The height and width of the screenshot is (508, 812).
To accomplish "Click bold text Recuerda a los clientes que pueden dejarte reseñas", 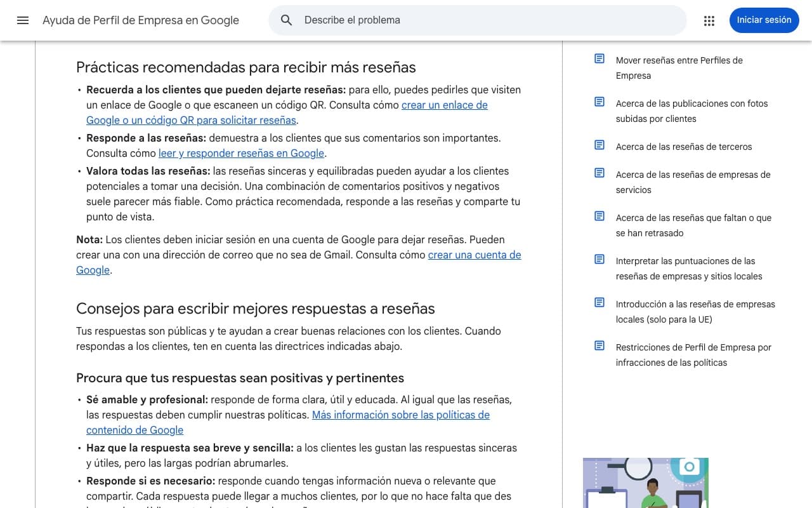I will (x=216, y=90).
